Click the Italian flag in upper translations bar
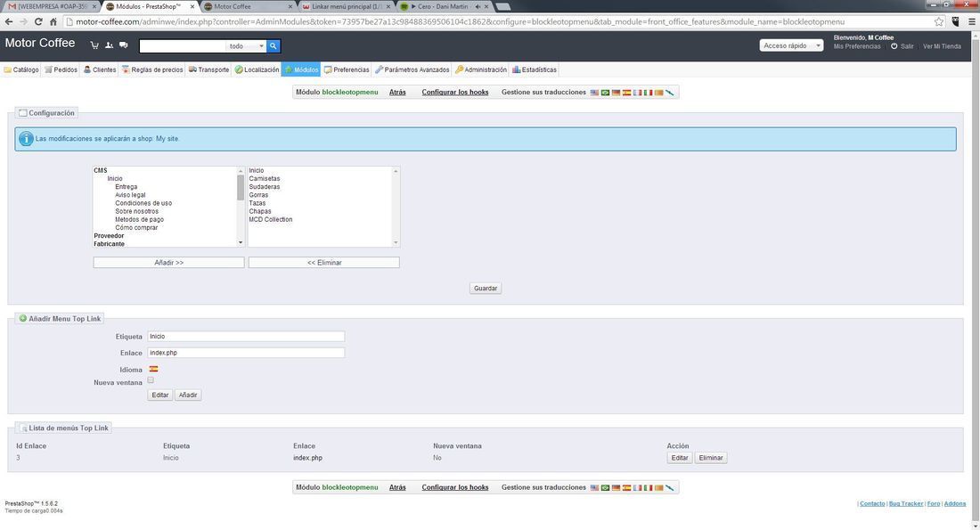Viewport: 980px width, 530px height. [x=648, y=93]
